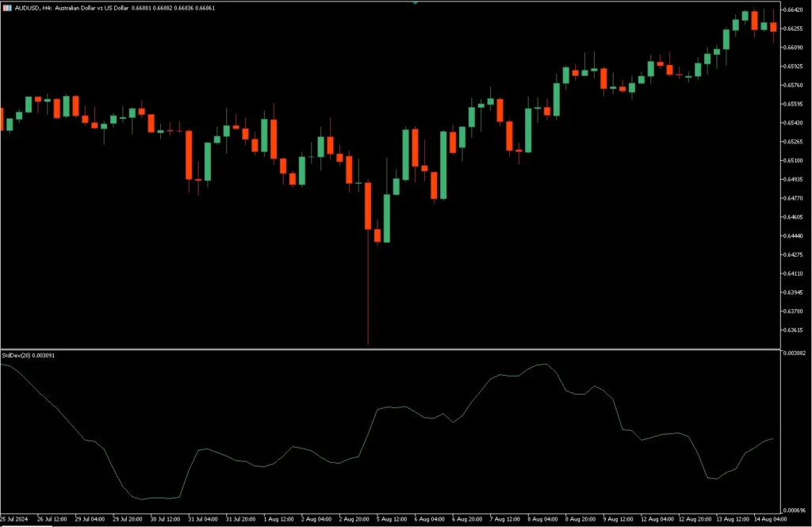Click the bid price 0.66081 in the title
The width and height of the screenshot is (812, 527).
click(x=140, y=8)
